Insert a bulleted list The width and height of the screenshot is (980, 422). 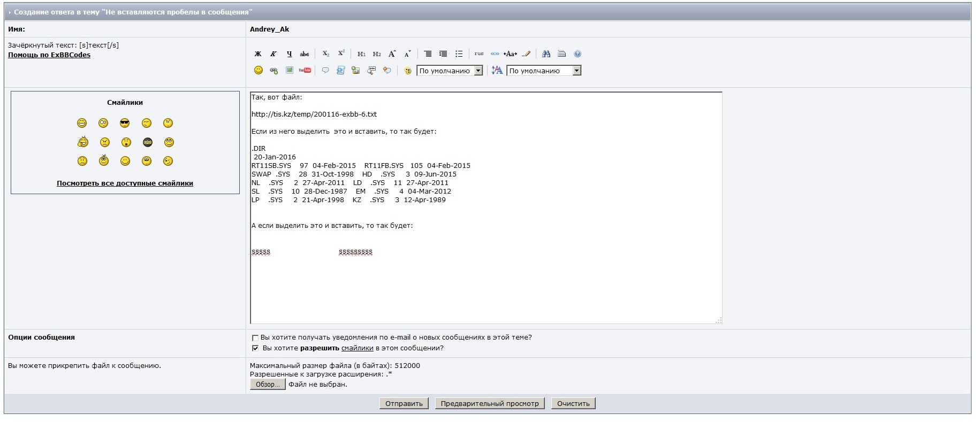[459, 54]
